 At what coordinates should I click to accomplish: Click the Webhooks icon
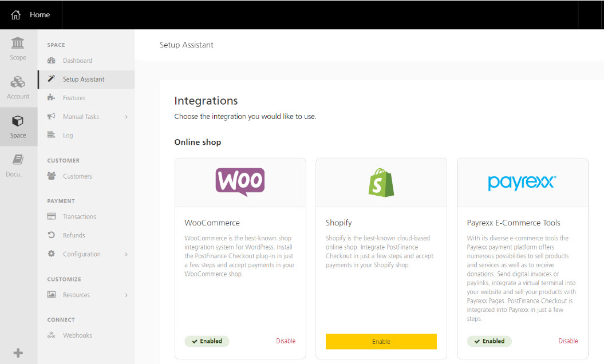click(x=51, y=335)
